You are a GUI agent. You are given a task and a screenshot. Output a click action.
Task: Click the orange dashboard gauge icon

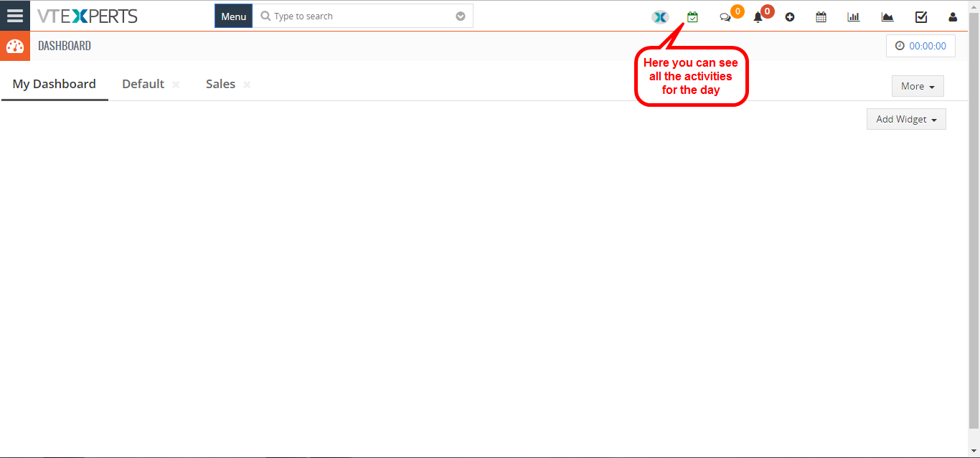coord(15,46)
